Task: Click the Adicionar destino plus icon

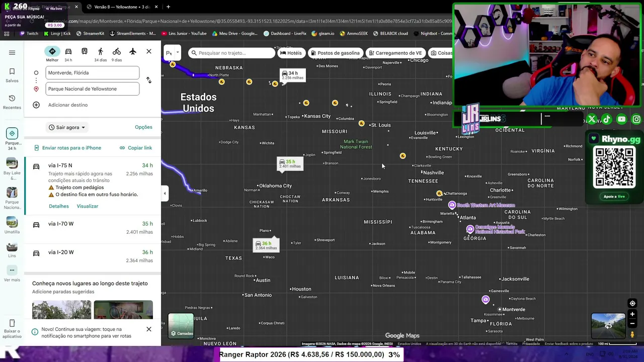Action: coord(36,105)
